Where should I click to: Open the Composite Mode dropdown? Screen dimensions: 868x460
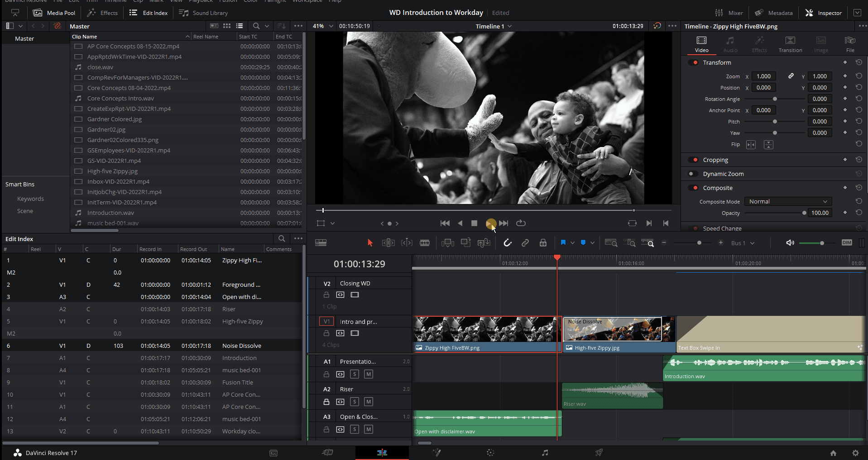pyautogui.click(x=788, y=202)
